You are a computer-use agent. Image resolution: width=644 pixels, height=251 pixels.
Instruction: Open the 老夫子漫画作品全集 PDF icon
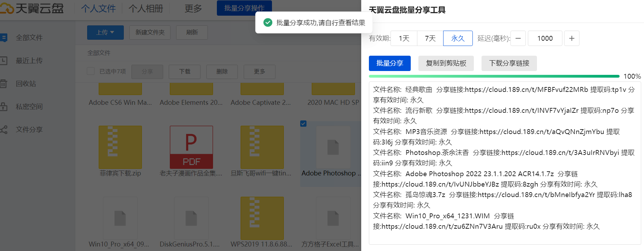tap(191, 147)
